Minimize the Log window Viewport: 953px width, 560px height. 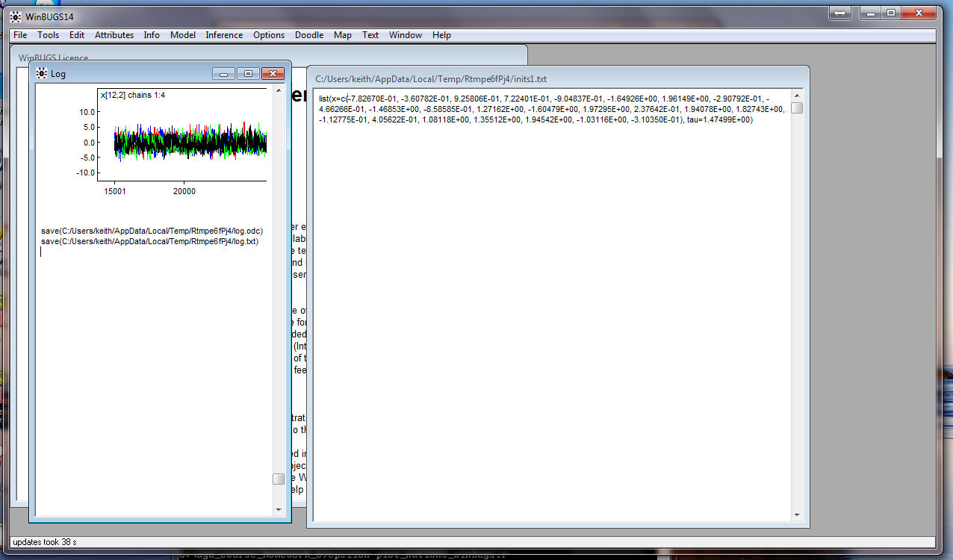pos(223,73)
